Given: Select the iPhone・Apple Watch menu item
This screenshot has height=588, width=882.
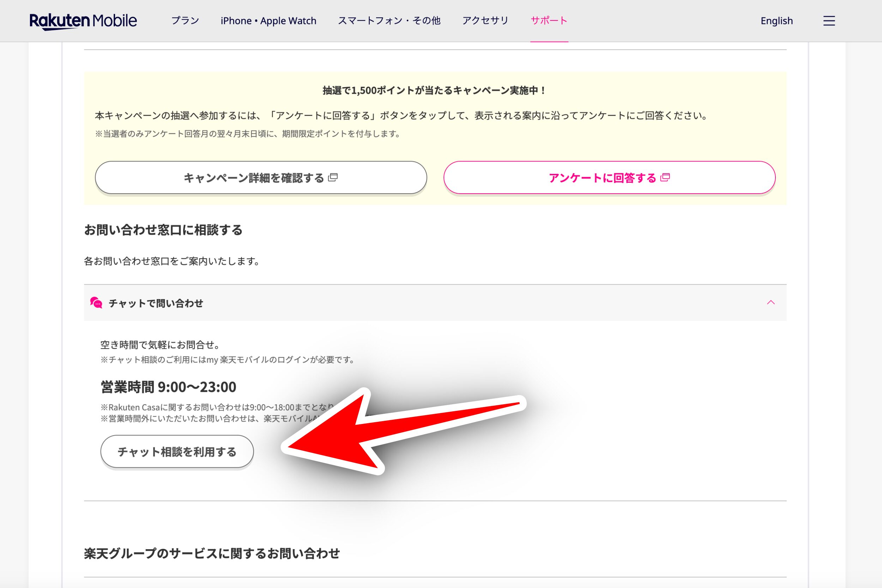Looking at the screenshot, I should [x=268, y=20].
